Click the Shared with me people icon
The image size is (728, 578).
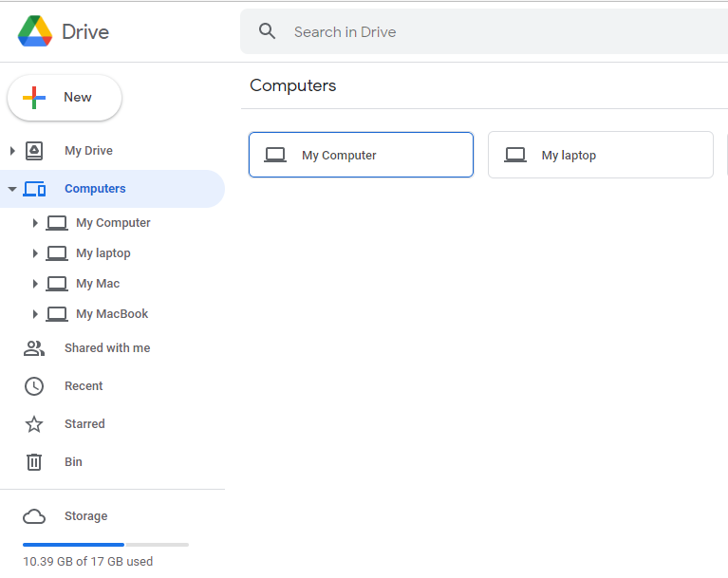click(x=34, y=348)
